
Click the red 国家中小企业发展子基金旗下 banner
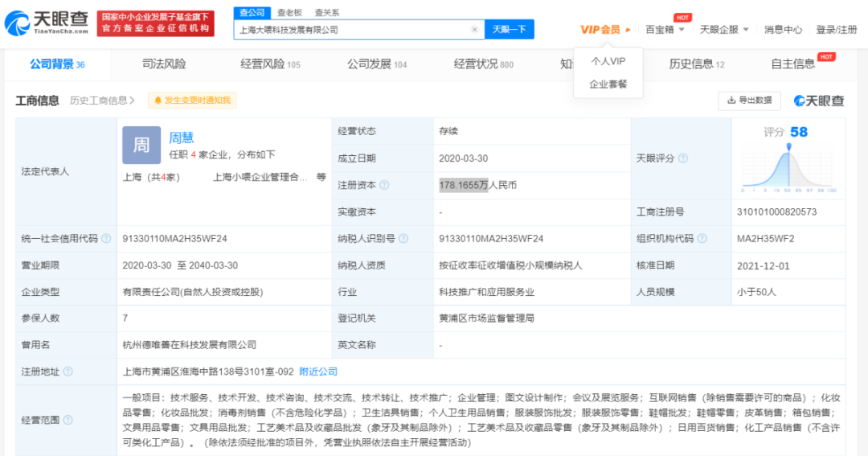(156, 23)
